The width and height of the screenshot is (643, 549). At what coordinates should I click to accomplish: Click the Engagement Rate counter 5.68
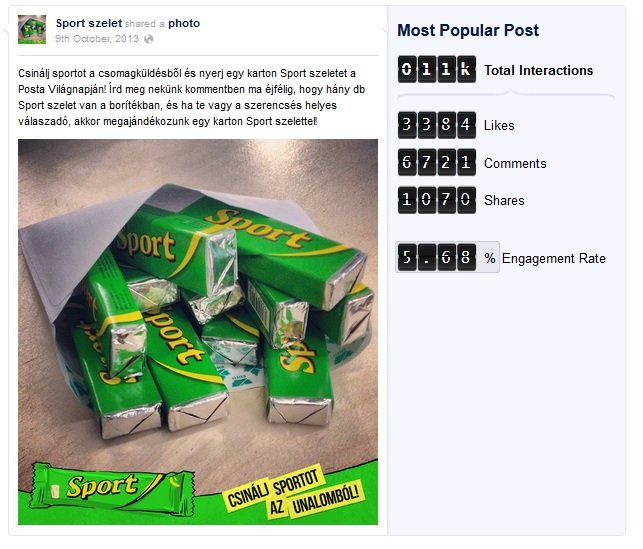[x=436, y=257]
